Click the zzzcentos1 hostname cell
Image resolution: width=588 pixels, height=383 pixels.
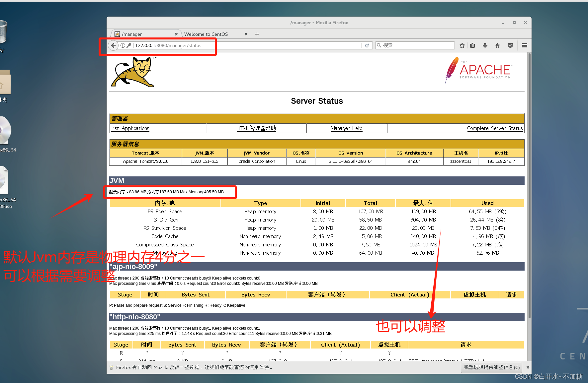tap(461, 161)
